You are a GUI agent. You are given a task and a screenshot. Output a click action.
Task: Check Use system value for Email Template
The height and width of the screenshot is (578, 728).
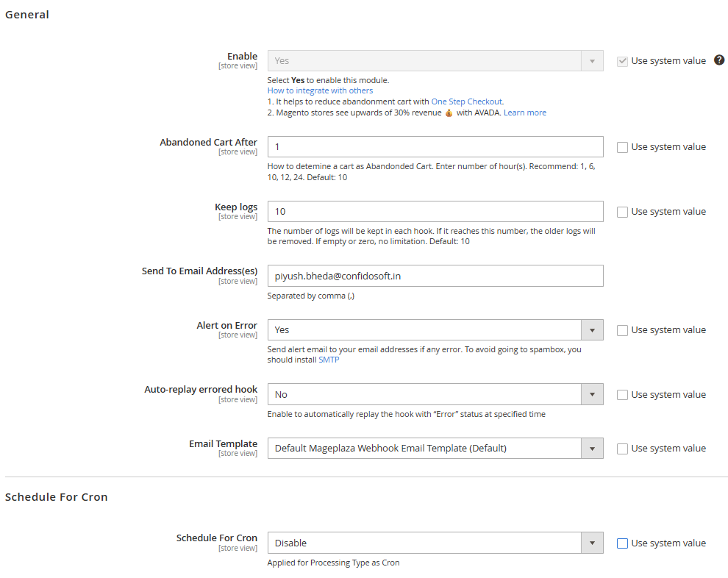(622, 449)
